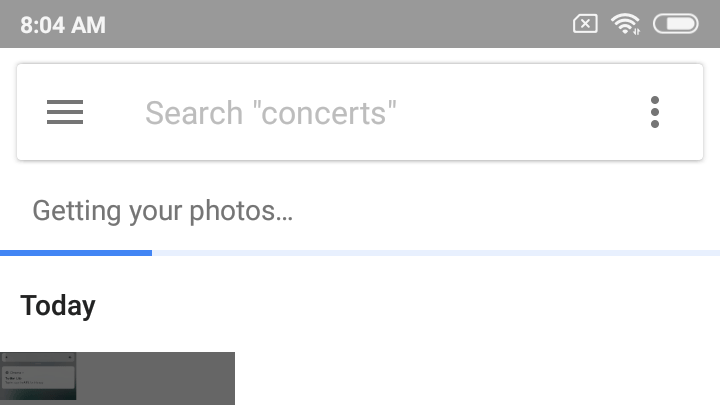Click the empty space in the search card

519,112
